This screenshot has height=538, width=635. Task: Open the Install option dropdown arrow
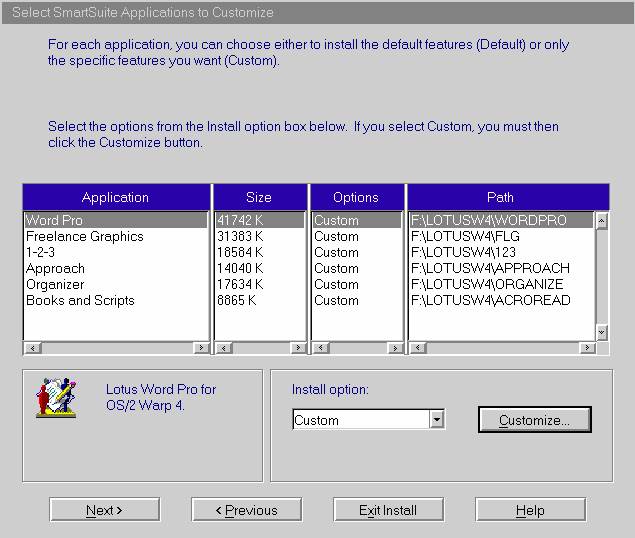tap(437, 419)
